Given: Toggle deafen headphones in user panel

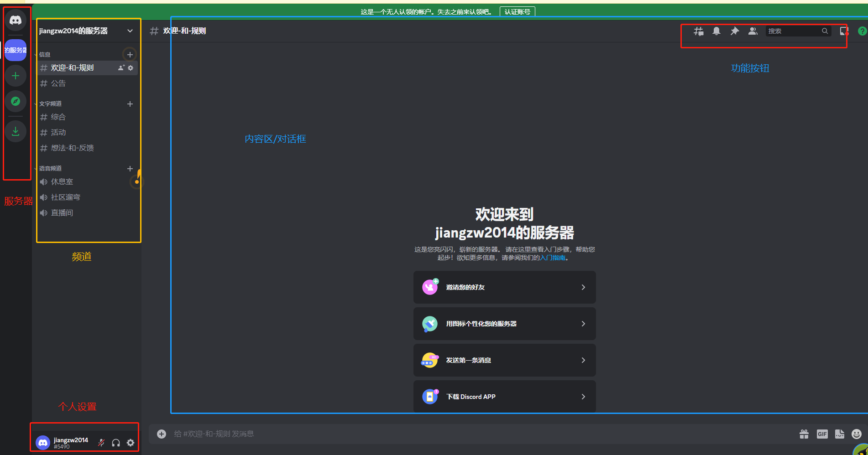Looking at the screenshot, I should pos(116,443).
